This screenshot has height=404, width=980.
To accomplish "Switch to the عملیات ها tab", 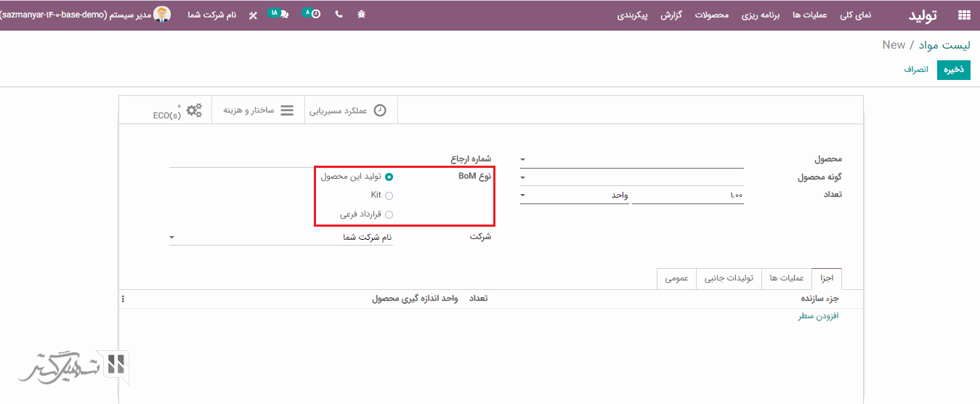I will point(786,278).
